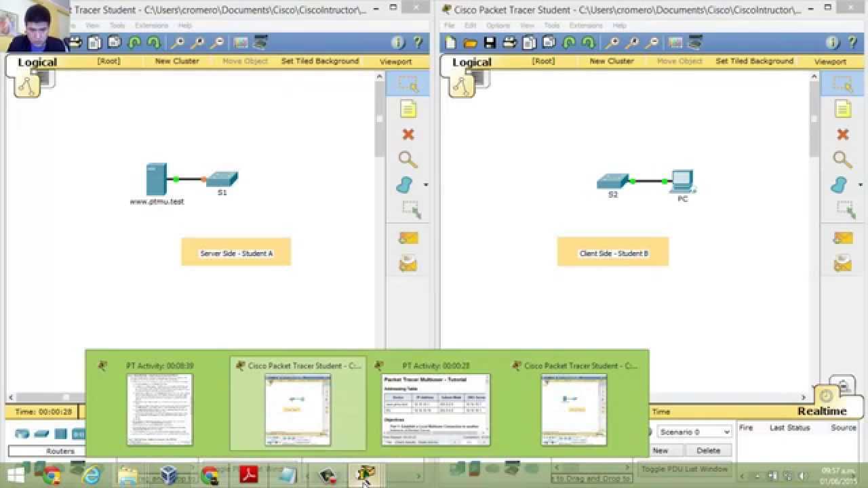Open Scenario 0 dropdown
The width and height of the screenshot is (868, 488).
click(x=694, y=432)
